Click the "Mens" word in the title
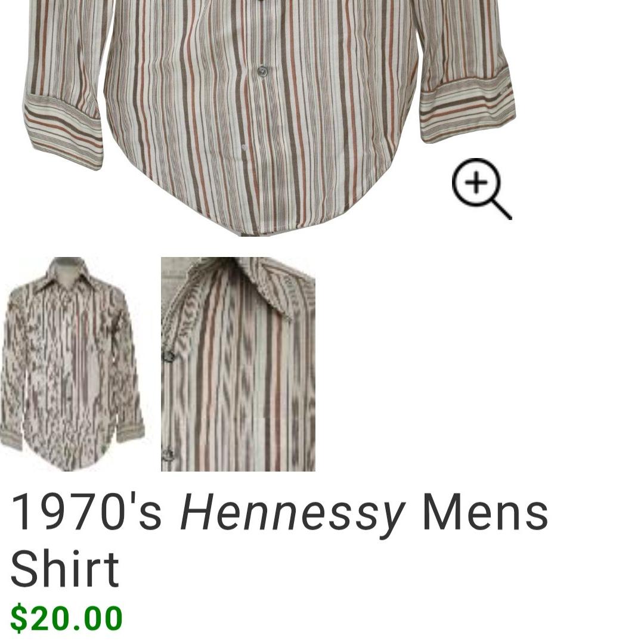The width and height of the screenshot is (644, 644). [485, 512]
